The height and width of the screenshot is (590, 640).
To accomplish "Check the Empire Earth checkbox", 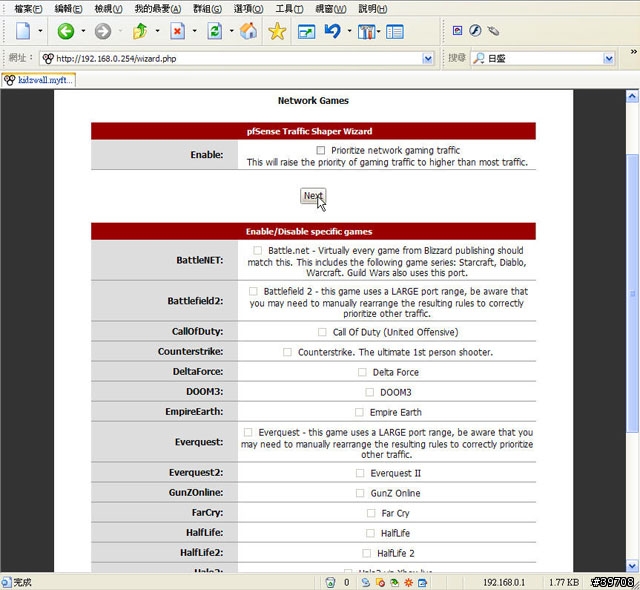I will point(359,412).
